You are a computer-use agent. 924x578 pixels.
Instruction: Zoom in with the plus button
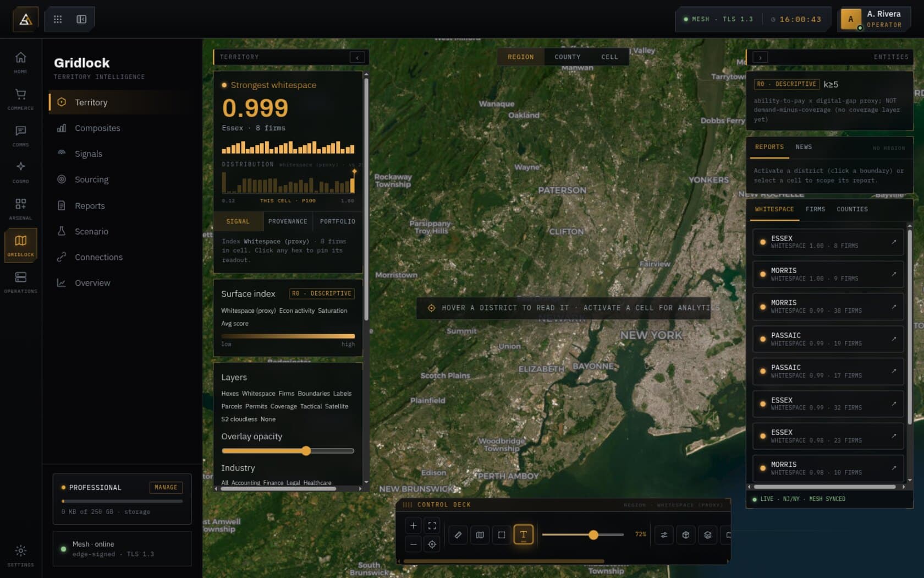point(414,526)
